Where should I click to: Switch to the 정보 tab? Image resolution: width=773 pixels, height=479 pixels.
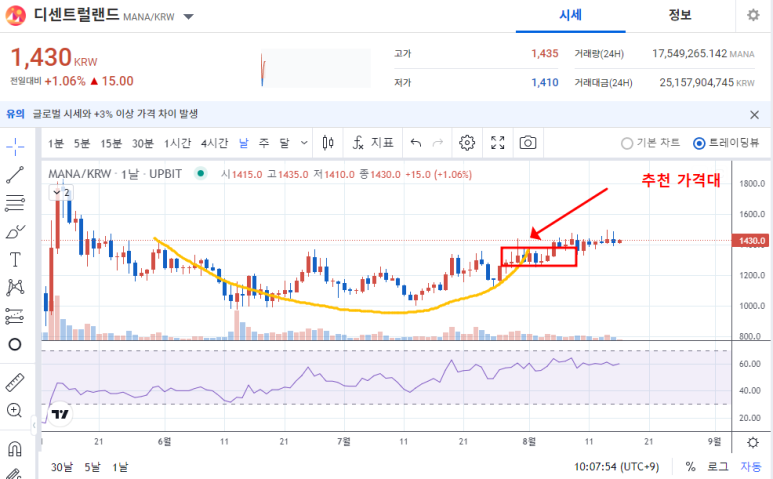coord(680,15)
